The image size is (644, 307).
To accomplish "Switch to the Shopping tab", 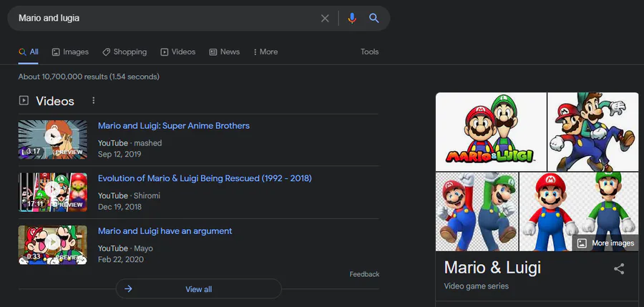I will 125,52.
